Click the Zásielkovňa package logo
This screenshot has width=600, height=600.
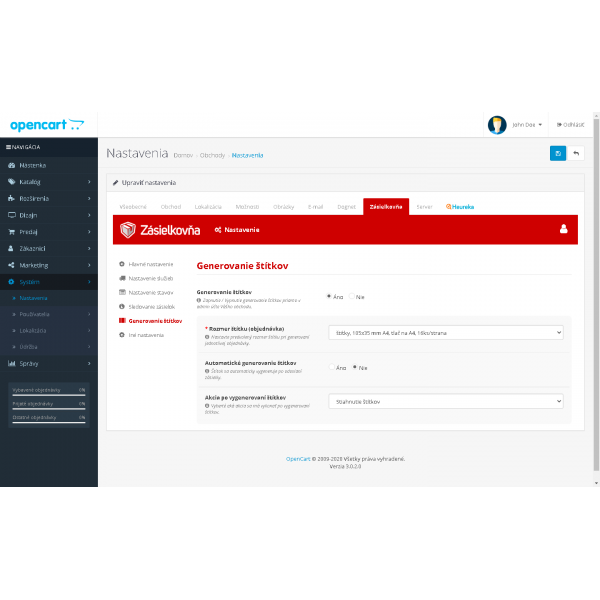(128, 230)
